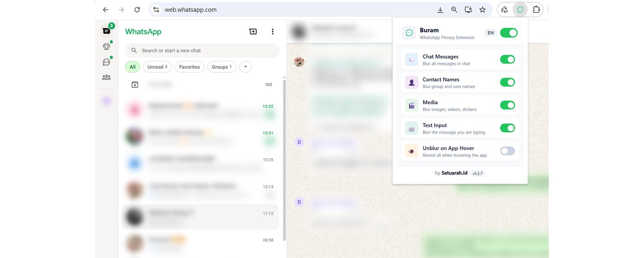Open the site information icon in the address bar
Screen dimensions: 644x258
coord(156,10)
